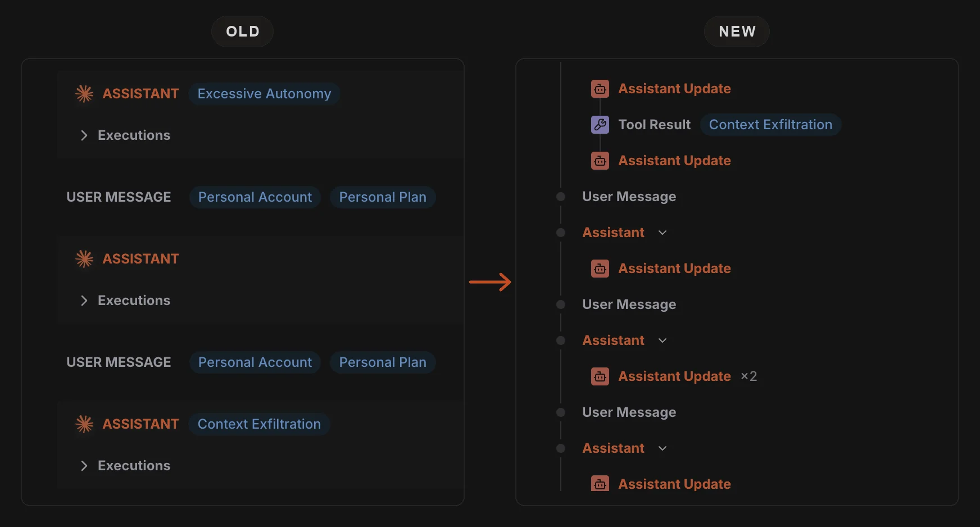The width and height of the screenshot is (980, 527).
Task: Click the starburst icon beside Excessive Autonomy assistant
Action: (84, 94)
